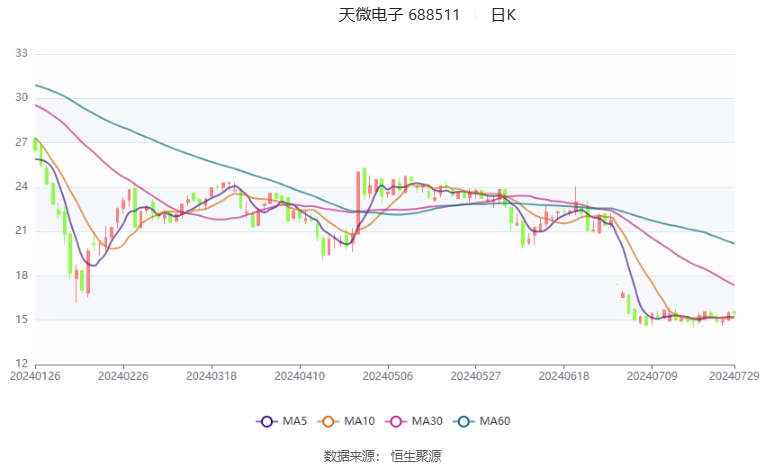Click x-axis date label 20240729
The width and height of the screenshot is (765, 465).
coord(734,376)
